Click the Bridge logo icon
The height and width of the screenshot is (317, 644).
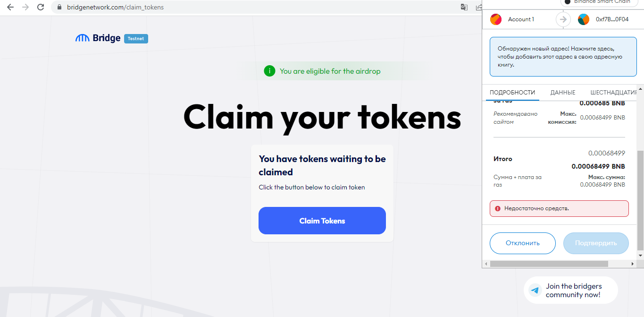point(82,38)
